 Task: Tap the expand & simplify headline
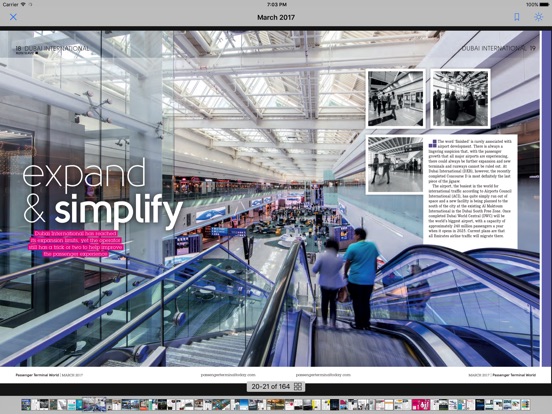tap(102, 193)
